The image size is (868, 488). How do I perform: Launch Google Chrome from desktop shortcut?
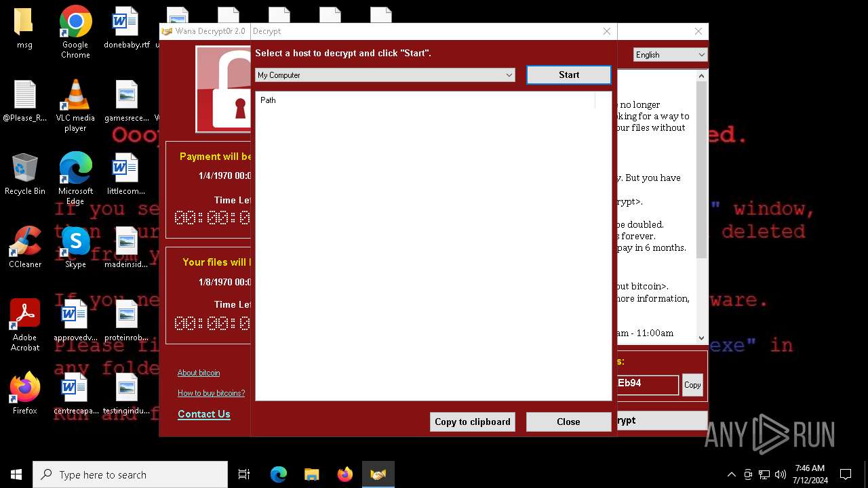tap(75, 32)
